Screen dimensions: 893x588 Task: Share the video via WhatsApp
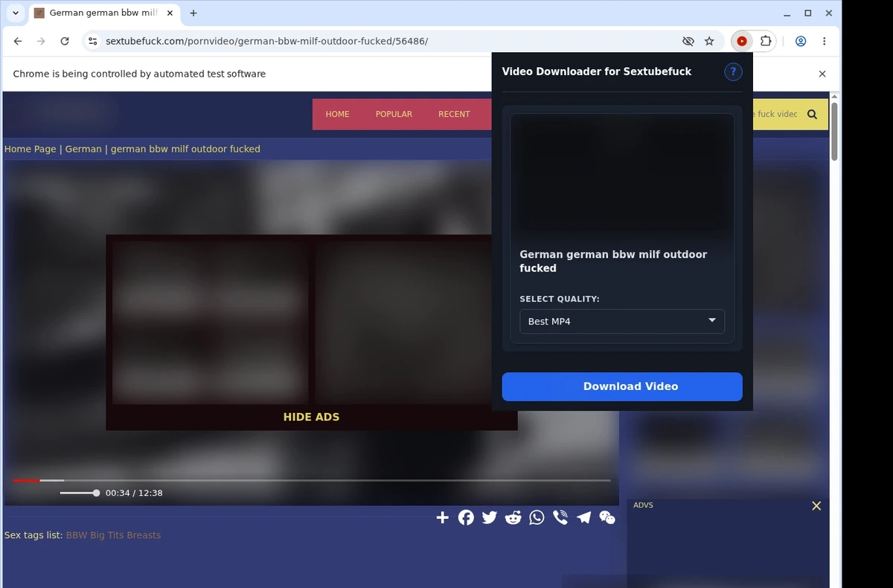[x=537, y=517]
